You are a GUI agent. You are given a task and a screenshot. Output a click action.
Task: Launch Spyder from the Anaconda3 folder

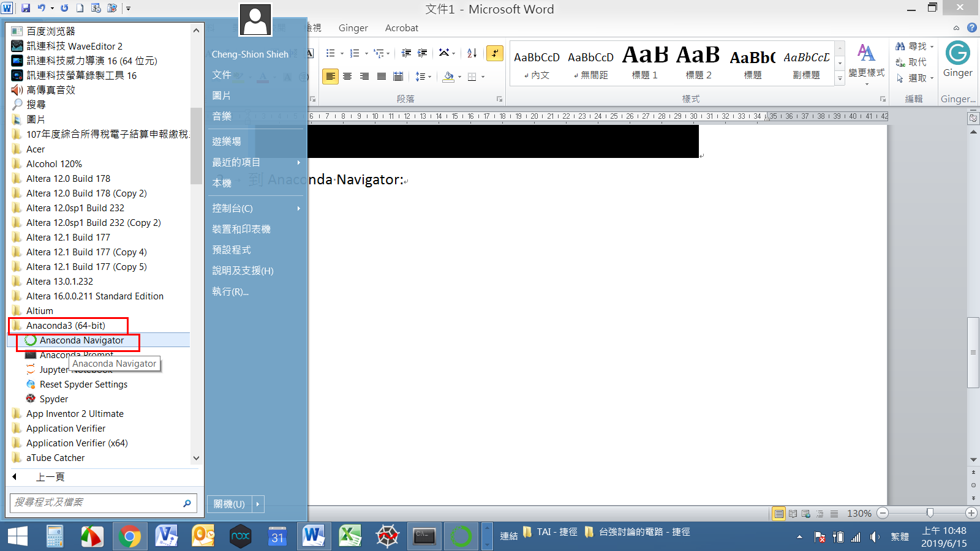tap(54, 399)
